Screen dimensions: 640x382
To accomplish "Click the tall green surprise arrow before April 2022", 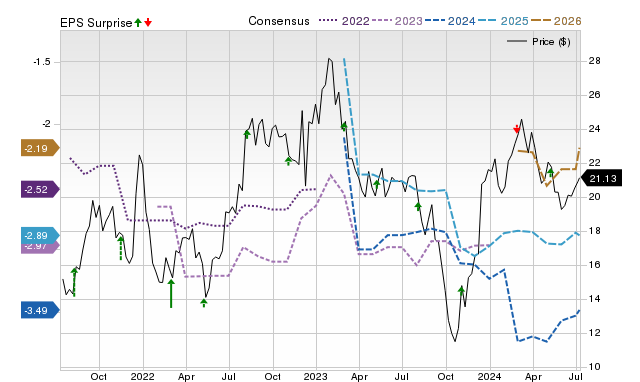I will (x=171, y=293).
